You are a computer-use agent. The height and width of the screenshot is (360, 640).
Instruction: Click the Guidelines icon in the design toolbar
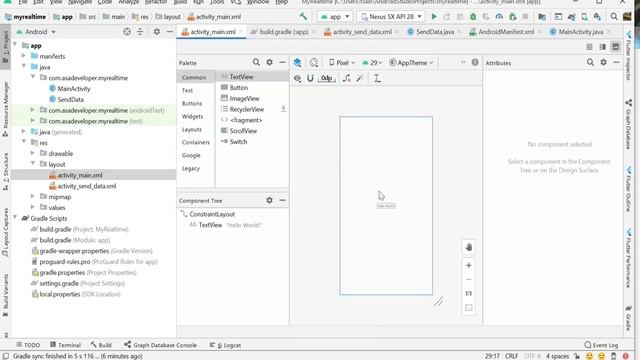377,78
